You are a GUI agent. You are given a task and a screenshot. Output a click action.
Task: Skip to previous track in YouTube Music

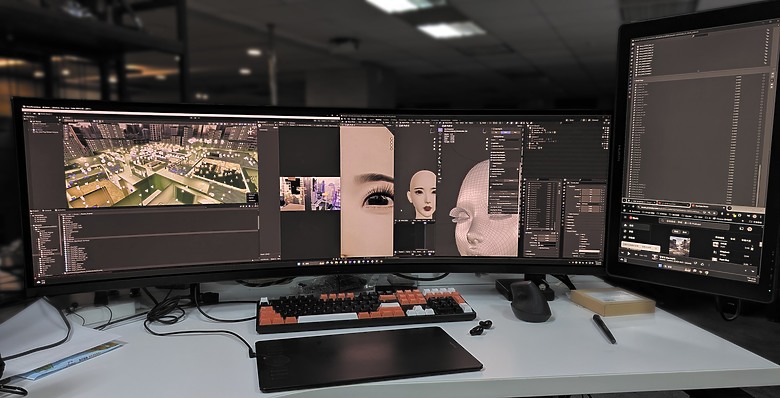(x=622, y=253)
